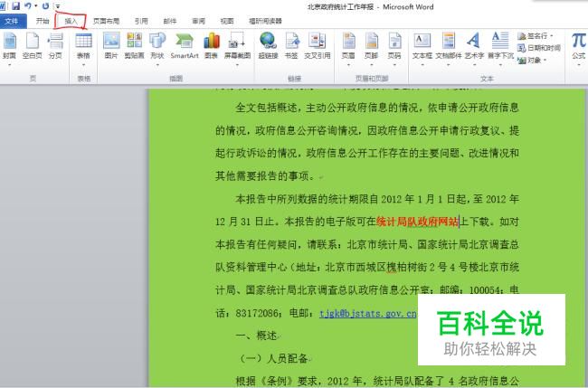Open the tjgk@bjstats.gov.cn email link
This screenshot has height=388, width=588.
(368, 313)
